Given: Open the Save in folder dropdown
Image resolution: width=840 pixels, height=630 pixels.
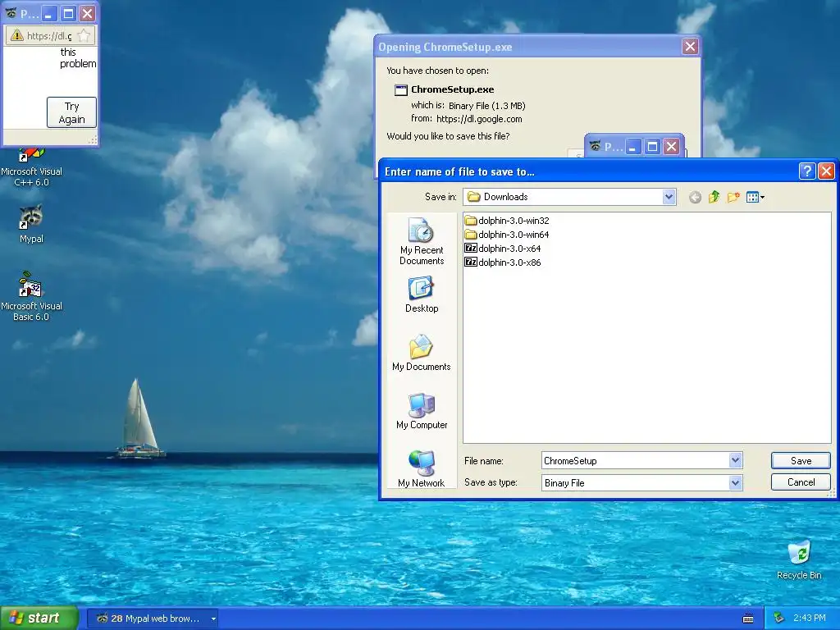Looking at the screenshot, I should [x=669, y=197].
